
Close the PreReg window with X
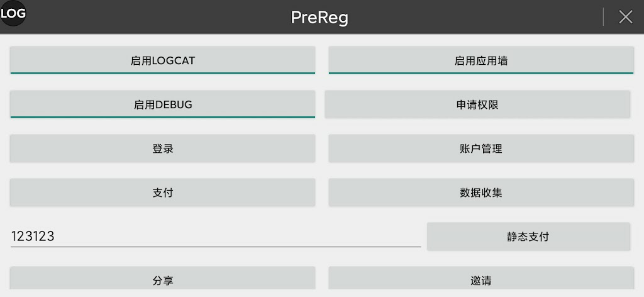pos(625,17)
